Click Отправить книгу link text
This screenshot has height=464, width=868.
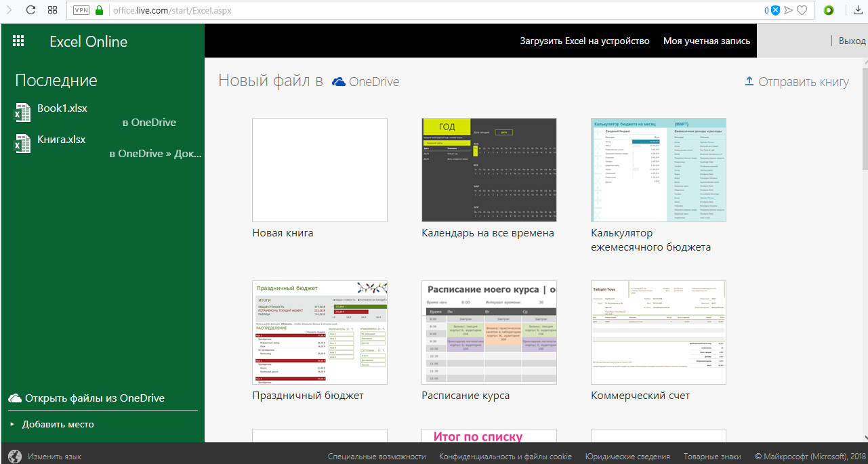point(804,82)
